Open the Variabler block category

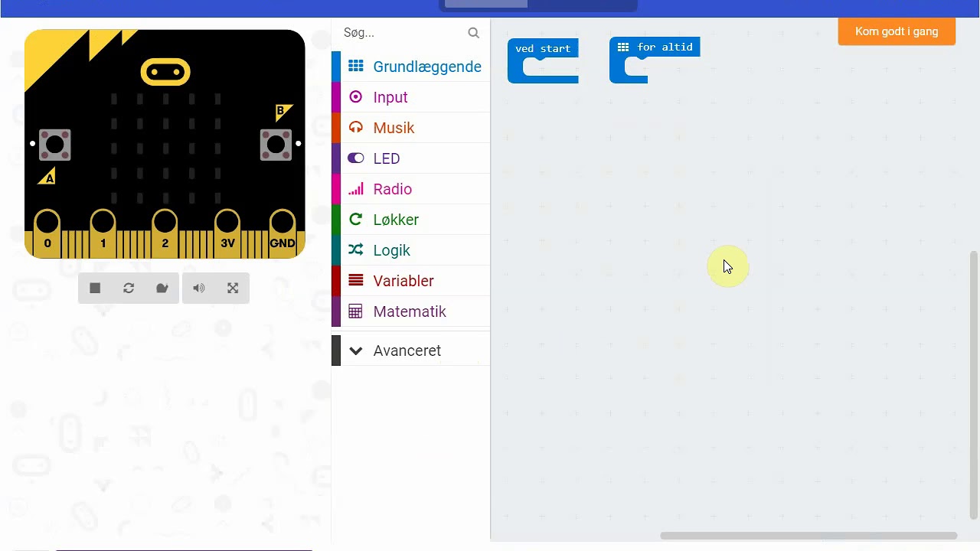411,281
